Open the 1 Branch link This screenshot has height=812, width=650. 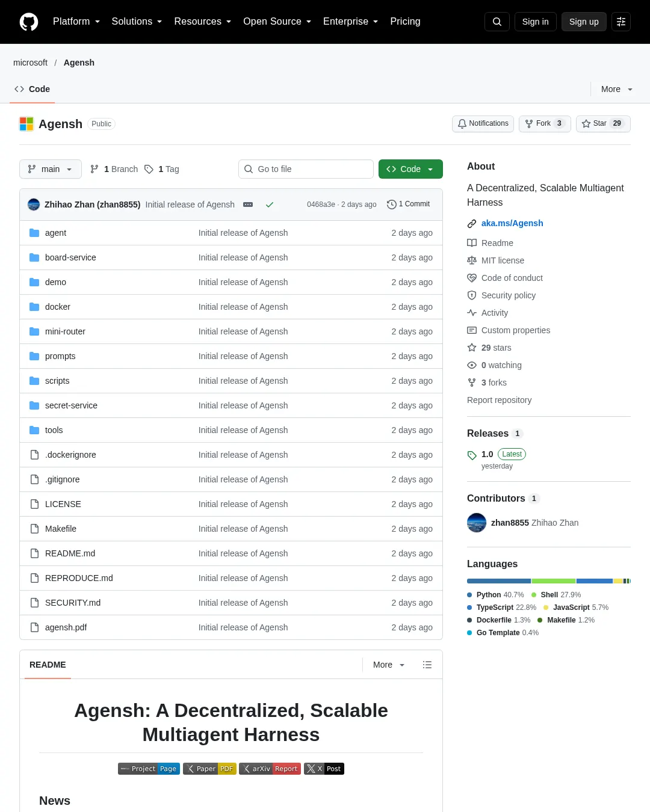pos(114,169)
